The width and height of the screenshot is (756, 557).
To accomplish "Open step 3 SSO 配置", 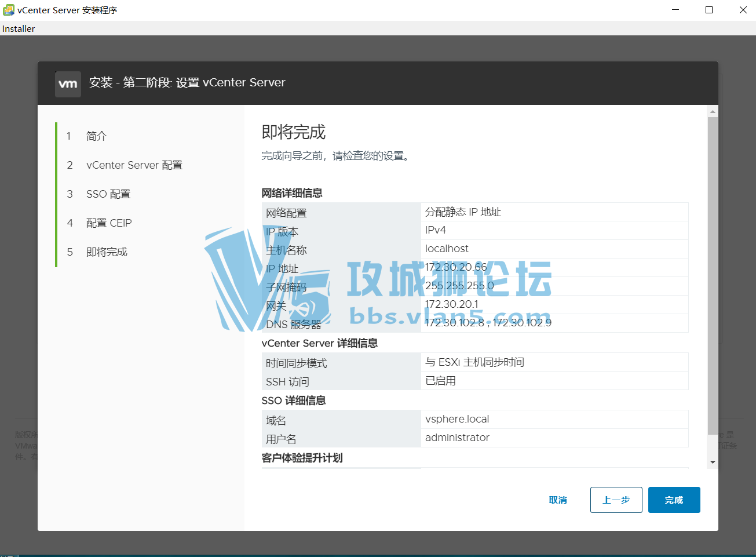I will (109, 194).
